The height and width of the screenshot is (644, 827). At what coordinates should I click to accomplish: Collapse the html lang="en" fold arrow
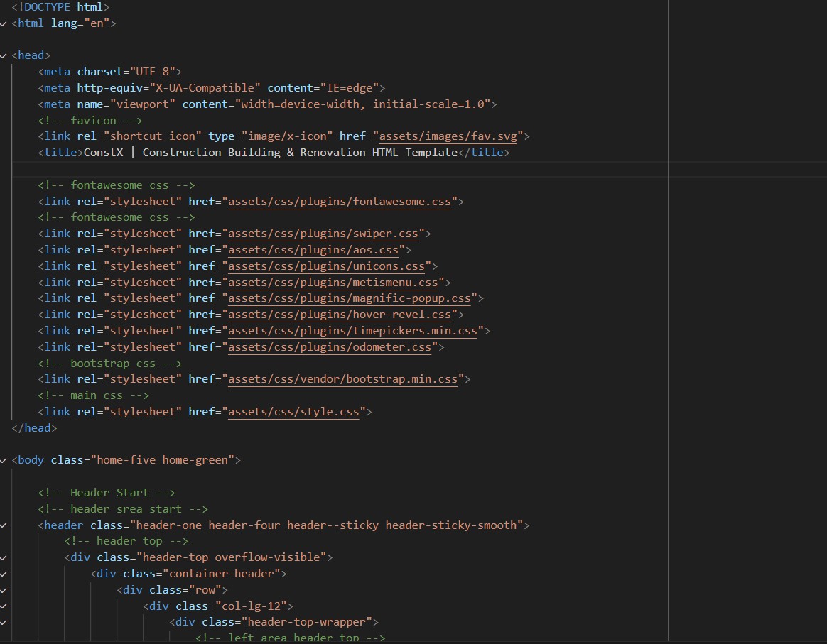pos(4,23)
